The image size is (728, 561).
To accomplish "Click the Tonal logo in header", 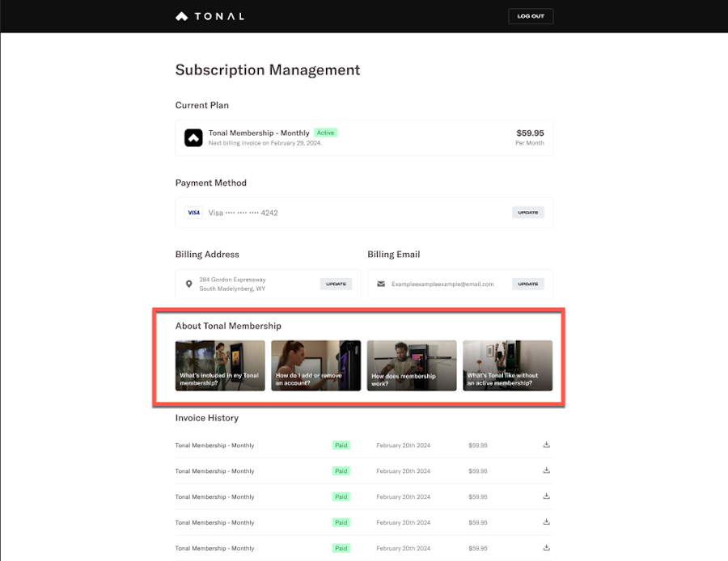I will (x=210, y=16).
